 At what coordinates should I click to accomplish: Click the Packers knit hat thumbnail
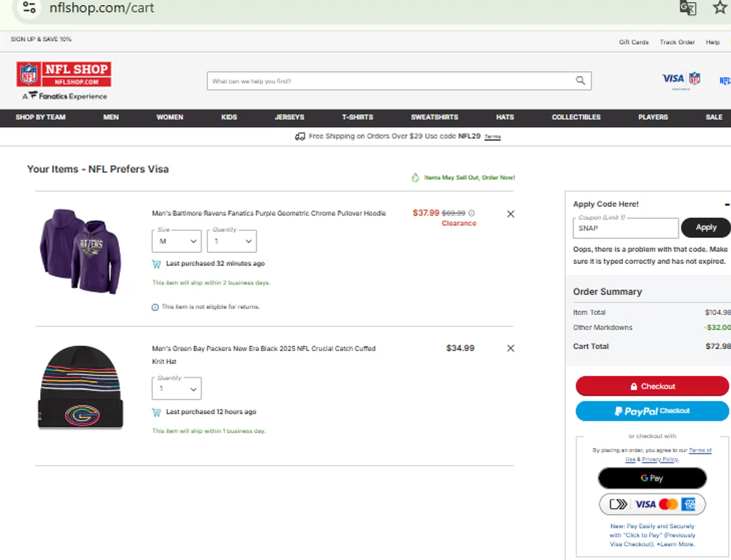tap(80, 388)
